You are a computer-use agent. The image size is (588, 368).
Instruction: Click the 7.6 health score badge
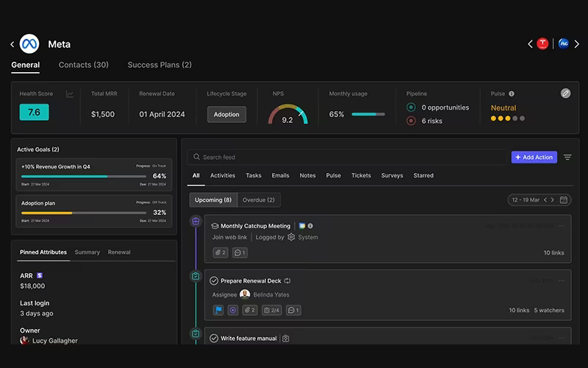pyautogui.click(x=34, y=113)
